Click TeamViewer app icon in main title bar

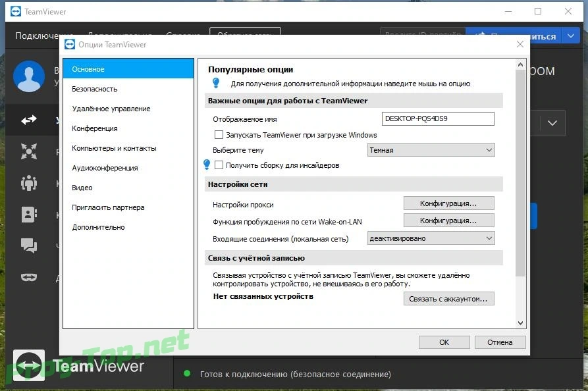point(16,12)
